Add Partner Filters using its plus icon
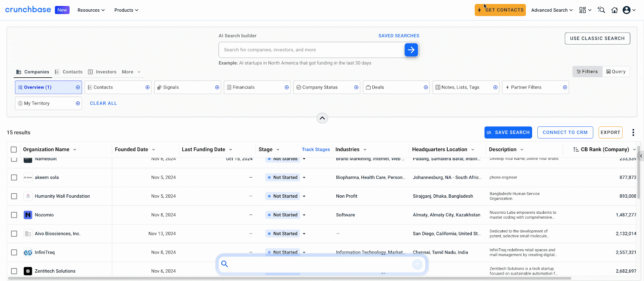 tap(565, 87)
